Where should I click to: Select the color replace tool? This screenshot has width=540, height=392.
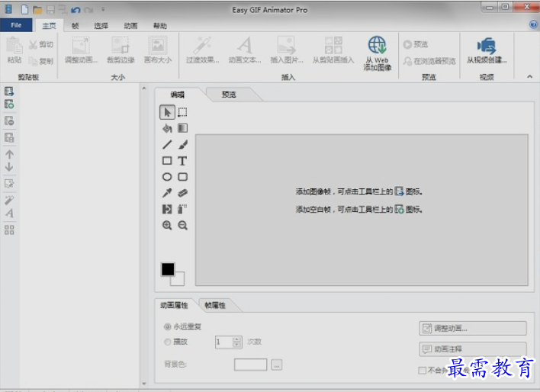pyautogui.click(x=167, y=209)
